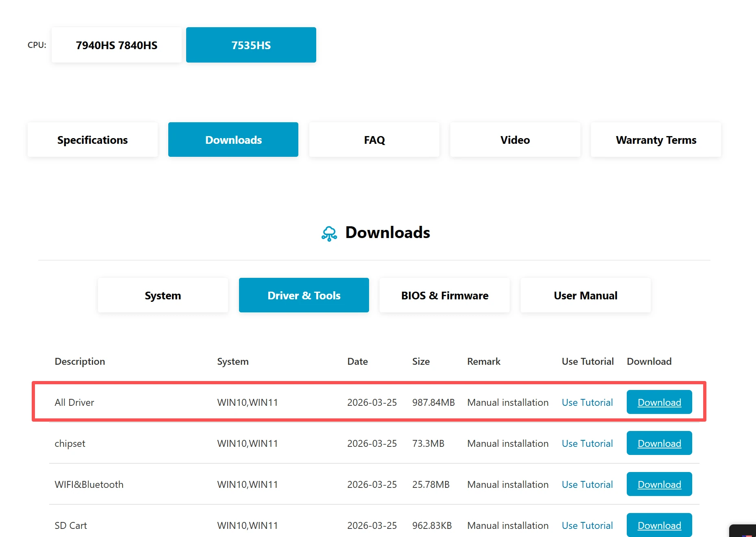Click the Date column header
Viewport: 756px width, 537px height.
pyautogui.click(x=358, y=362)
